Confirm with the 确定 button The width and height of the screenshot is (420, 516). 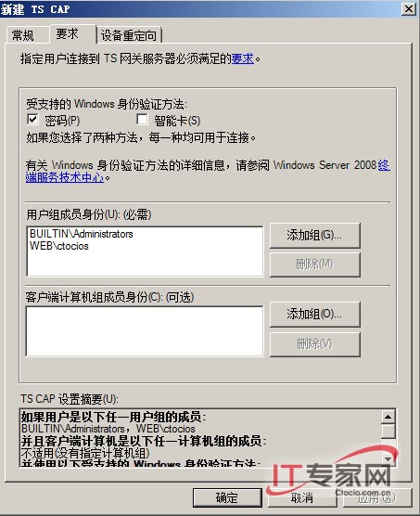[227, 497]
